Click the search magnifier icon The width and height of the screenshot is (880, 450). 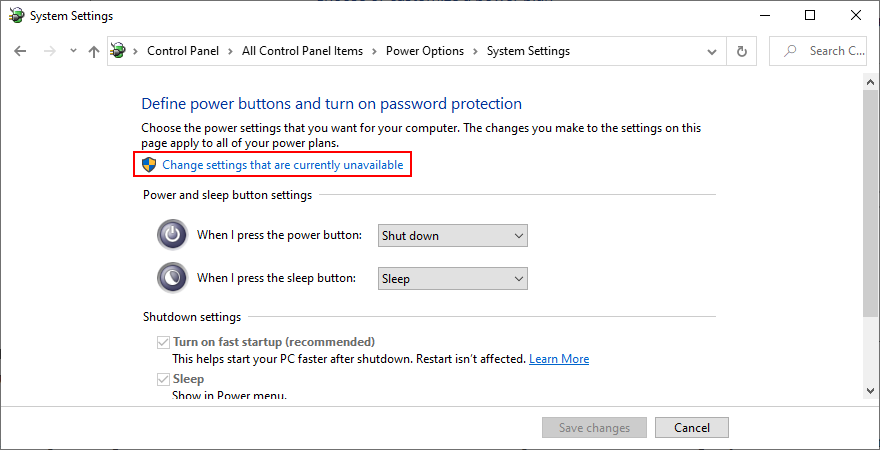[x=790, y=51]
